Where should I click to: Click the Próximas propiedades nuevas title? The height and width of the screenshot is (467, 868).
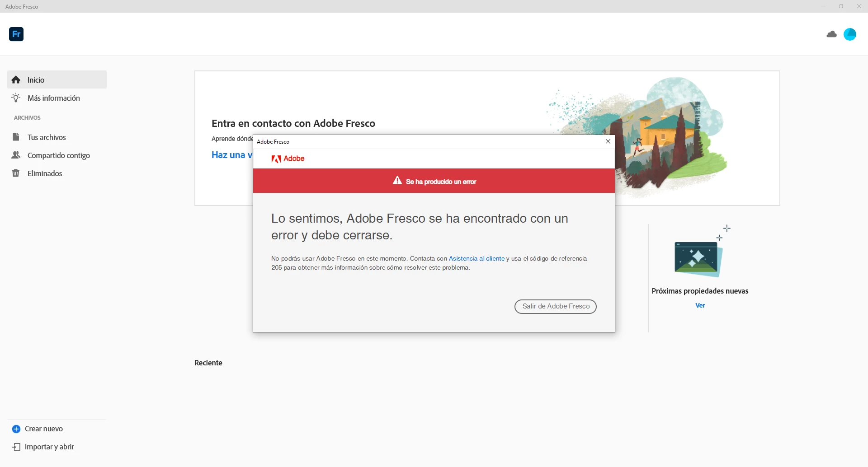700,291
